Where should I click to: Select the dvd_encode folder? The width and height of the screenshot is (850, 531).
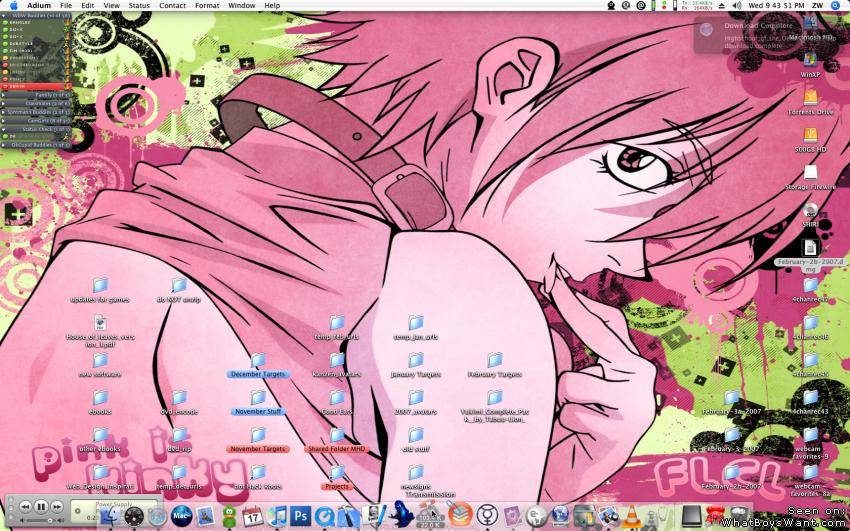pos(179,403)
